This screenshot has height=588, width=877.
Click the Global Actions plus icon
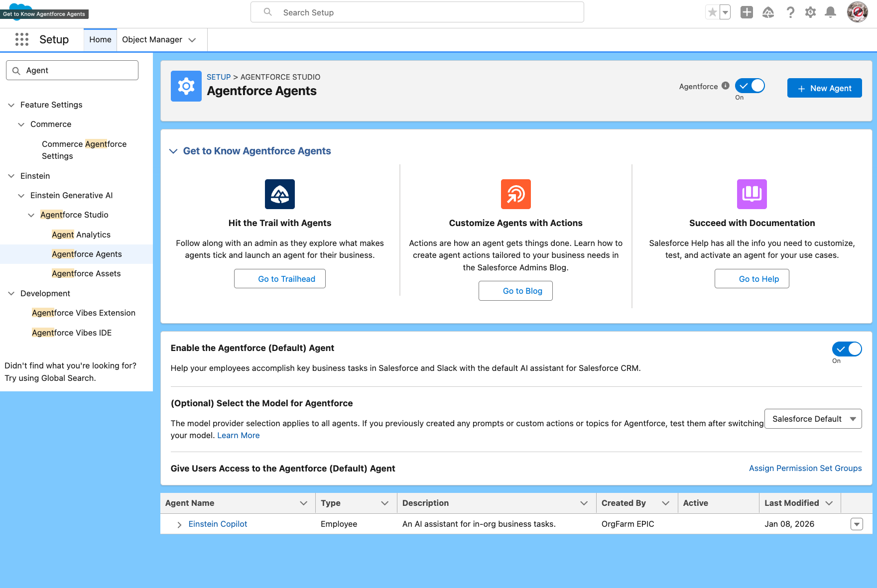pos(747,12)
